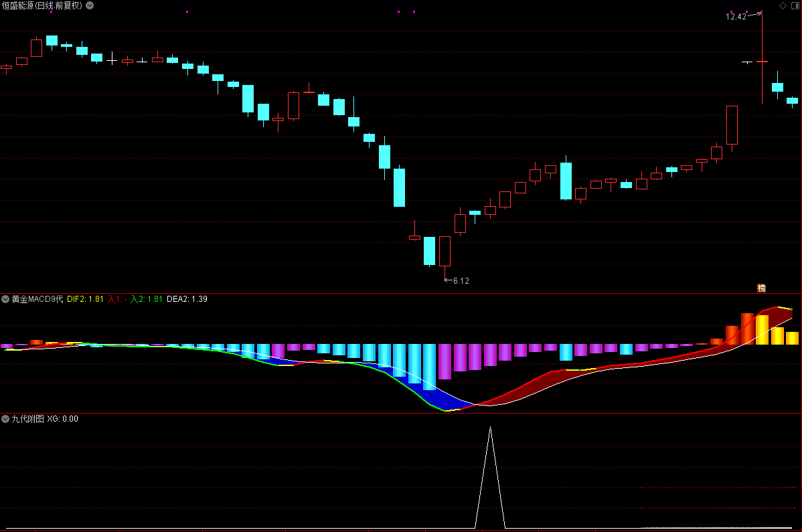The width and height of the screenshot is (802, 532).
Task: Click the 恒盛能源(日线,前复权) chart title
Action: click(42, 5)
